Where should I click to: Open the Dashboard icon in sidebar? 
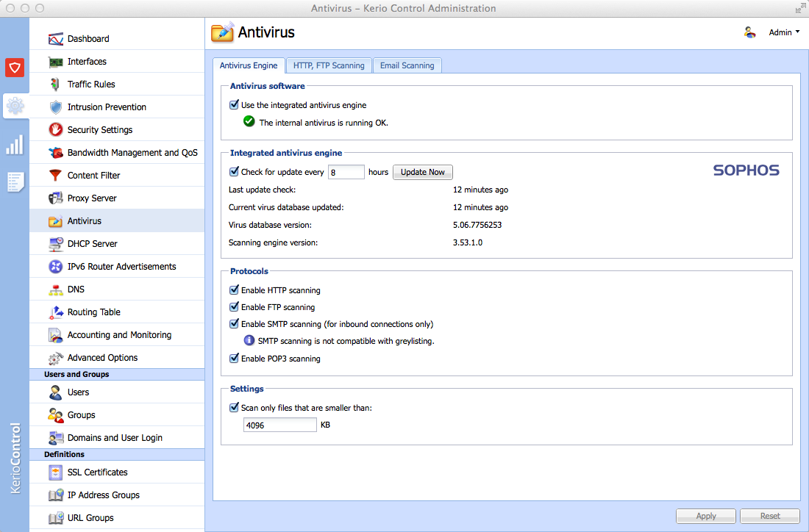click(56, 39)
